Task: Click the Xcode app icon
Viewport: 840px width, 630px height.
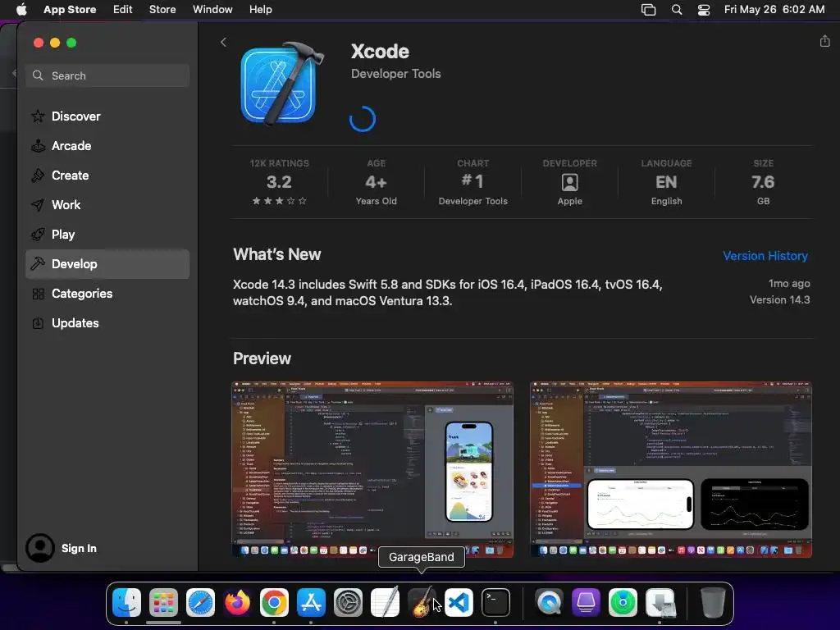Action: click(x=282, y=83)
